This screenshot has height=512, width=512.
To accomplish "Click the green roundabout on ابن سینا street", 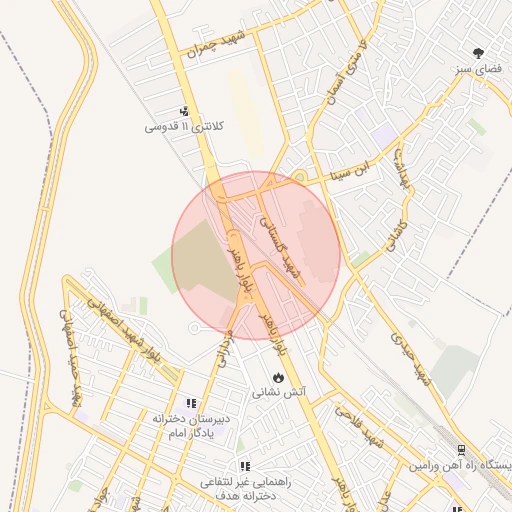I will click(300, 177).
